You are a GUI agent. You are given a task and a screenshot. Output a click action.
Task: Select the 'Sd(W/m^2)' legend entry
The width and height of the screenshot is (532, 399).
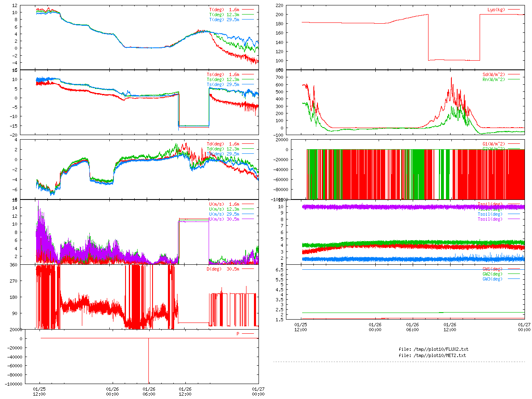tap(494, 75)
